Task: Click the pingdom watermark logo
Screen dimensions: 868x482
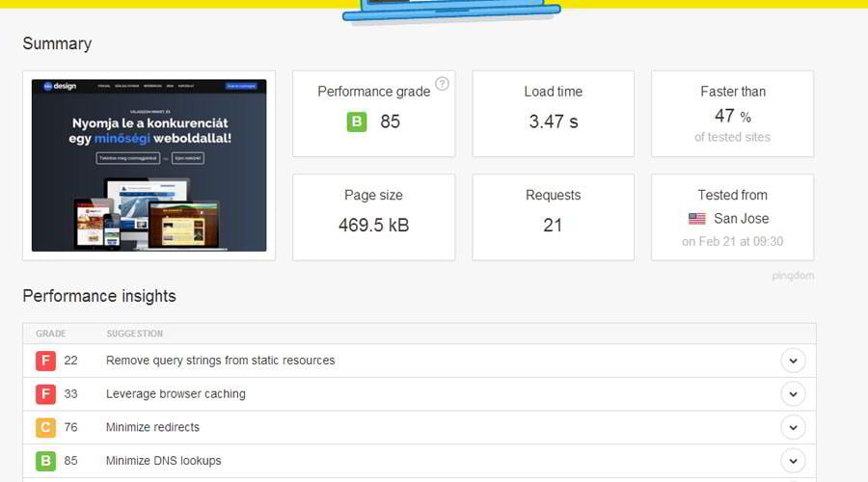Action: pyautogui.click(x=793, y=276)
